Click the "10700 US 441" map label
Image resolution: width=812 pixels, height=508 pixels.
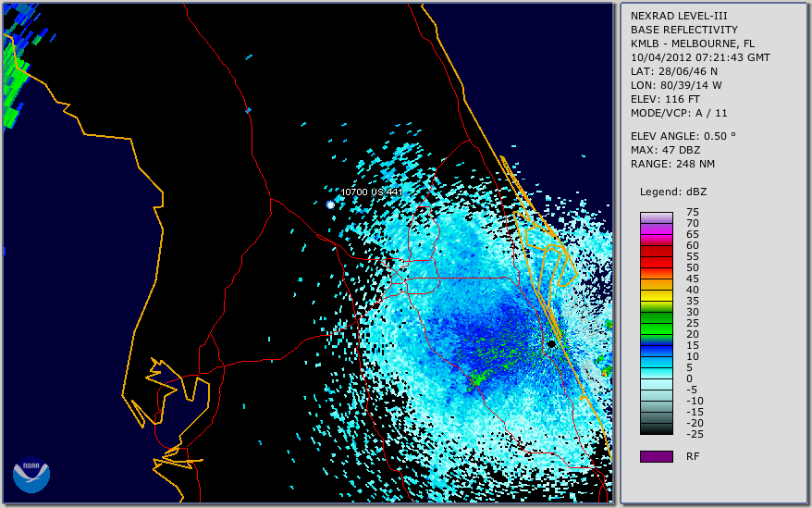click(x=371, y=192)
